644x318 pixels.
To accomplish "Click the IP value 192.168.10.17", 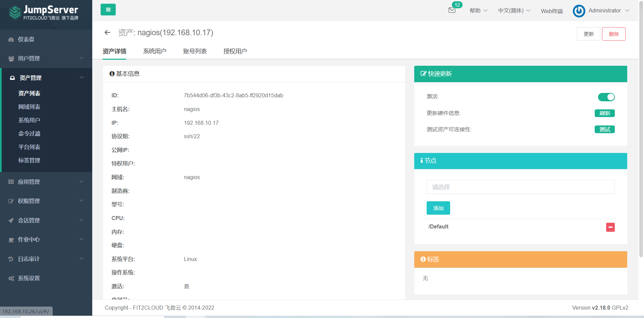I will click(201, 123).
